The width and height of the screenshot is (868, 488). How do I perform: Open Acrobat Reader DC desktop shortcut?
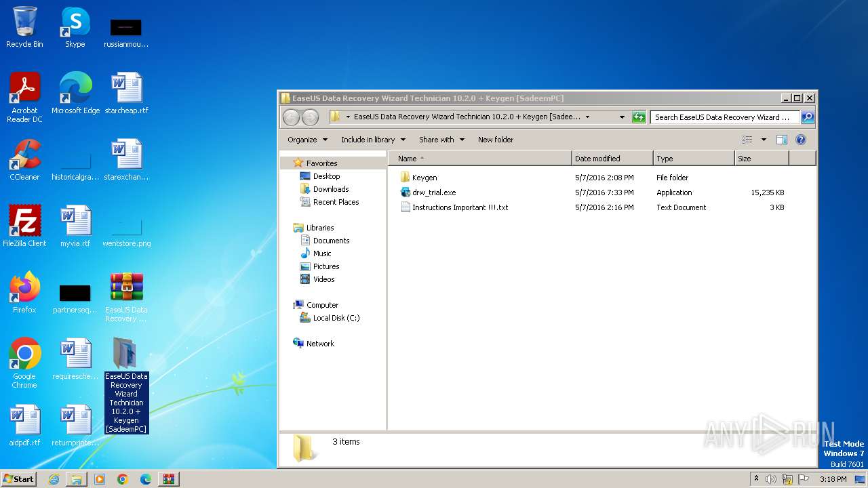coord(24,98)
